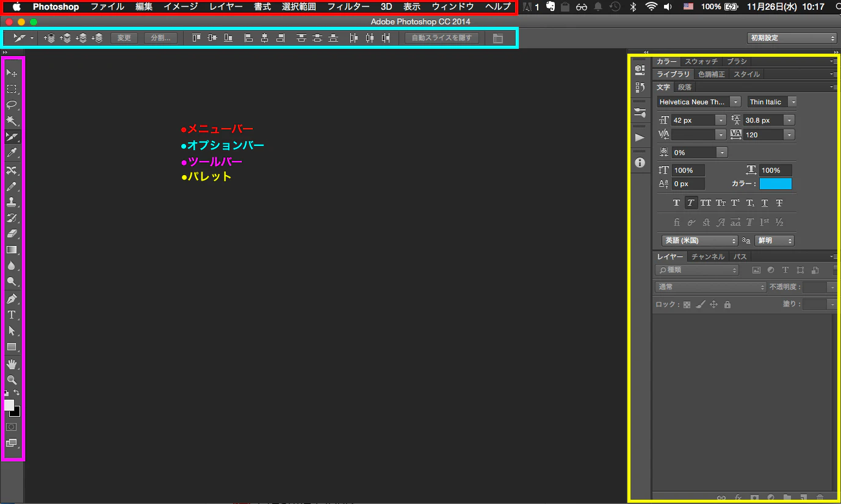
Task: Open font family dropdown Helvetica Neue
Action: (x=735, y=102)
